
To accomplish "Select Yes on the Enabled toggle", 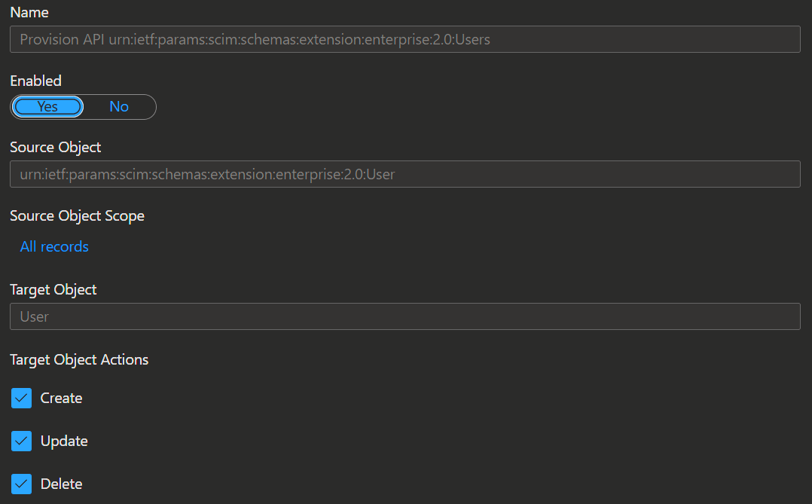I will click(47, 107).
